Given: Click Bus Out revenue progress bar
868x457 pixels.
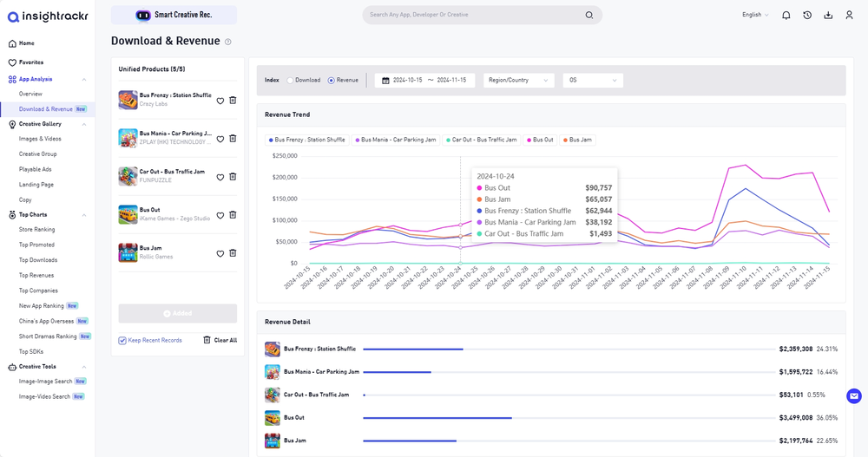Looking at the screenshot, I should pos(569,418).
